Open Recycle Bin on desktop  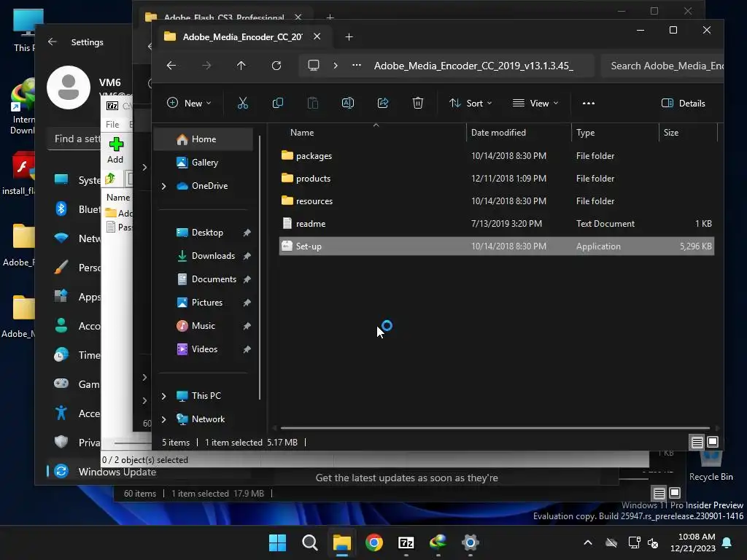711,467
